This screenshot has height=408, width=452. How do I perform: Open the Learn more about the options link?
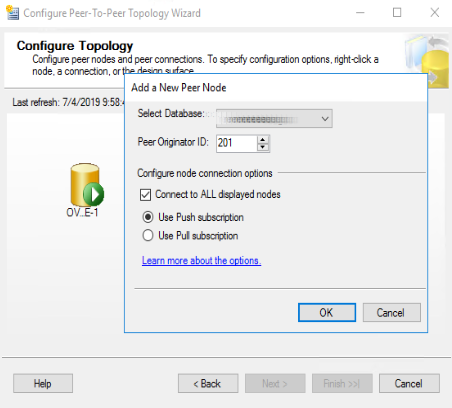click(201, 261)
